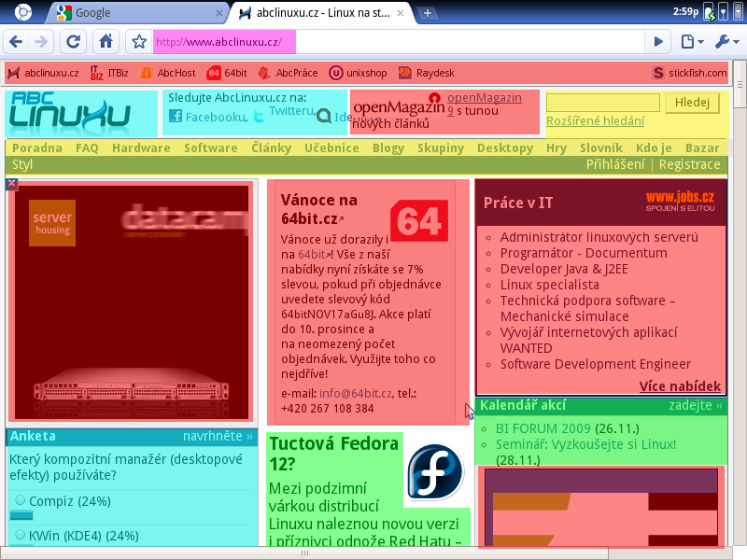Screen dimensions: 747x560
Task: Close the server housing ad with the X
Action: [11, 184]
